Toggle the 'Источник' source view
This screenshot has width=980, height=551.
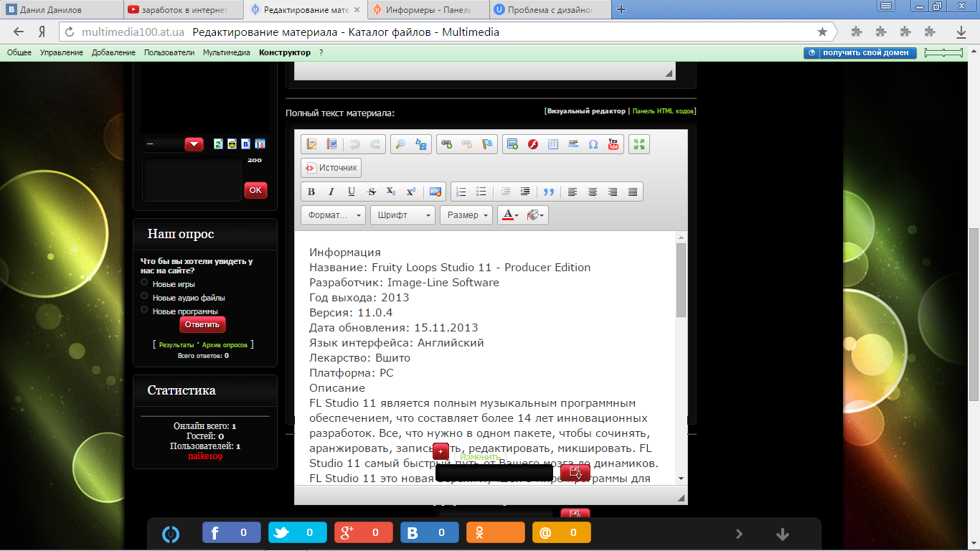coord(331,168)
